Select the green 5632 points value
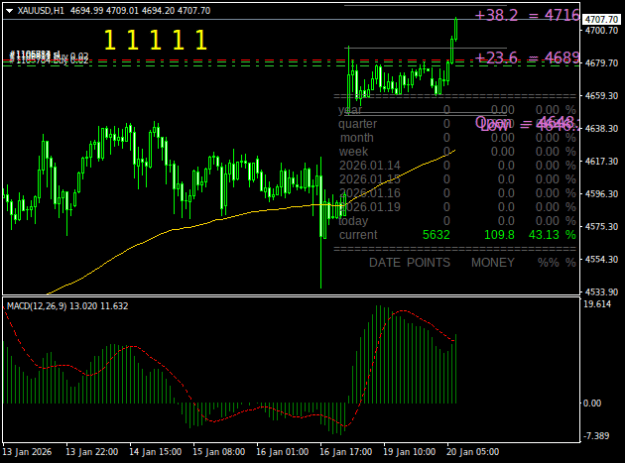 [x=436, y=235]
